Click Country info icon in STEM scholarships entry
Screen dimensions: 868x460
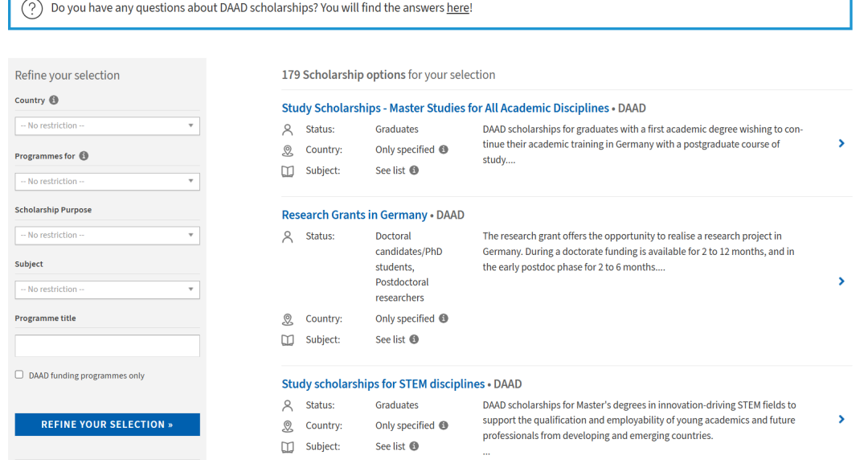pos(444,425)
